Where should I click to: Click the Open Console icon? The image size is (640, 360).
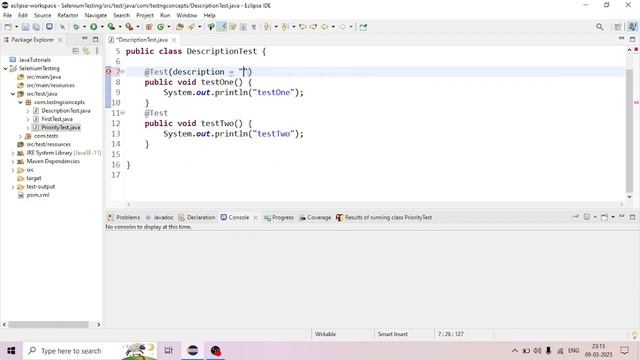pyautogui.click(x=604, y=217)
